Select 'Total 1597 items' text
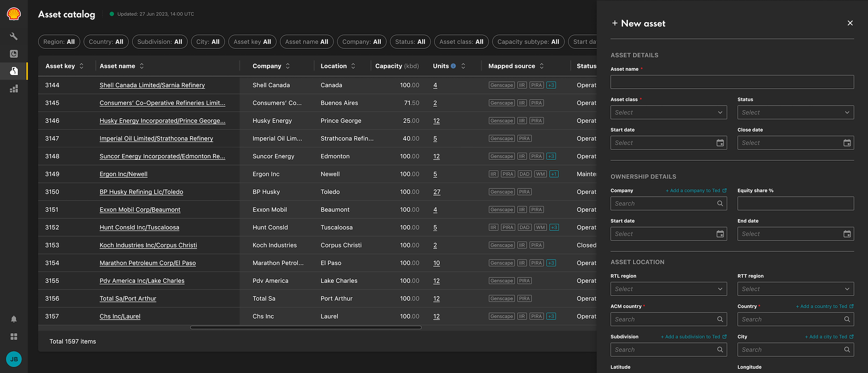Screen dimensions: 868x373 click(73, 342)
